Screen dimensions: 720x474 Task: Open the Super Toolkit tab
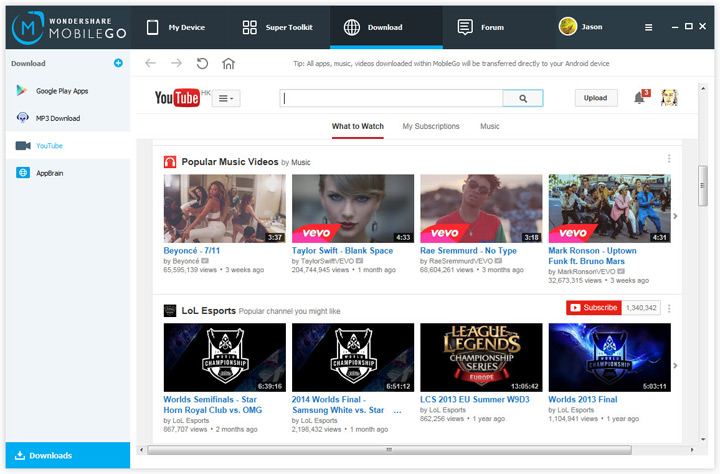[278, 28]
